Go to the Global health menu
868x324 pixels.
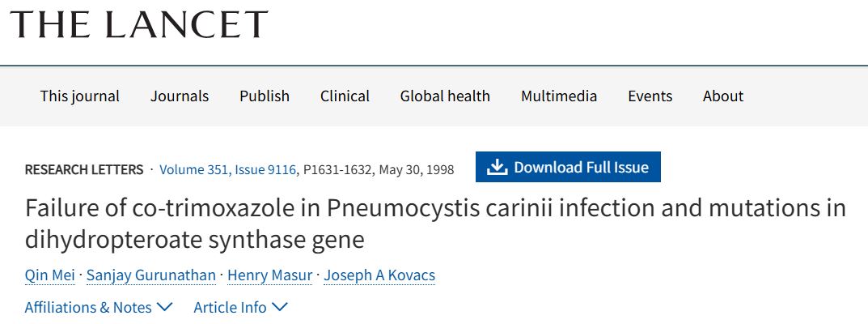coord(445,96)
